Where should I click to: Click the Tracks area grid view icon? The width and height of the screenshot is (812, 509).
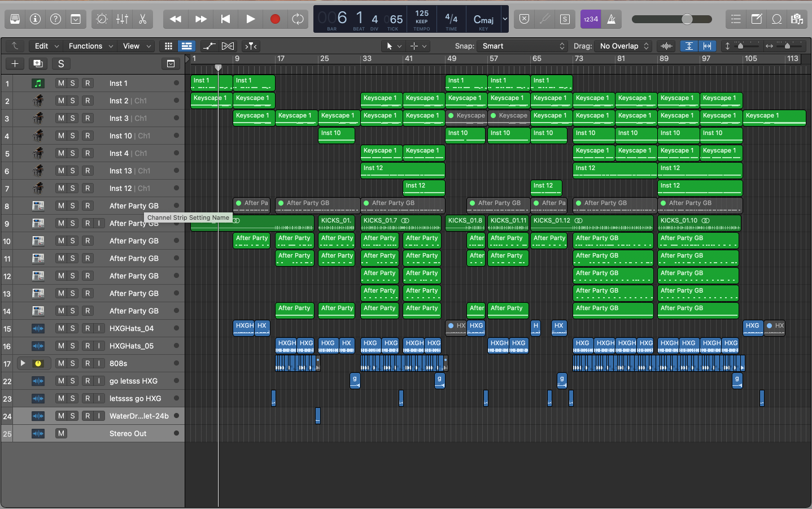point(168,46)
